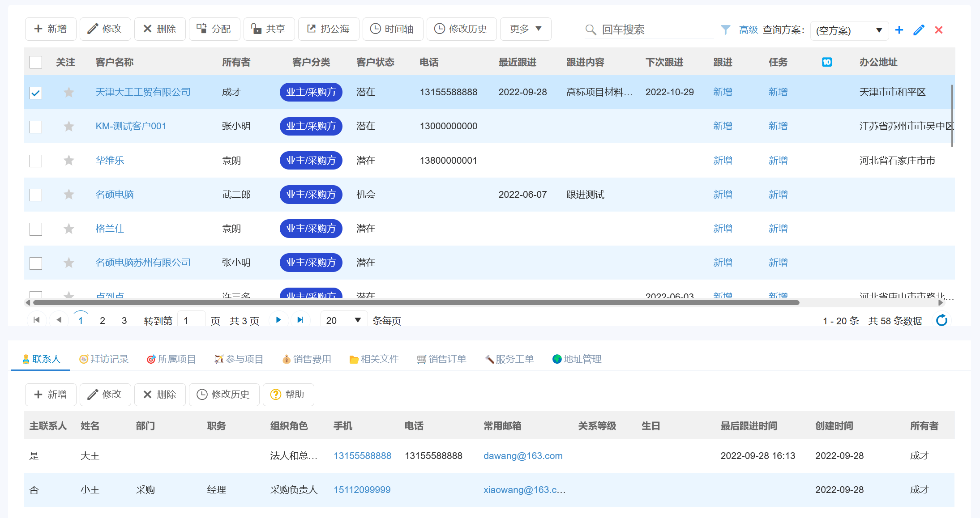The height and width of the screenshot is (518, 980).
Task: Uncheck the 天津大王工贸有限公司 row checkbox
Action: (x=35, y=92)
